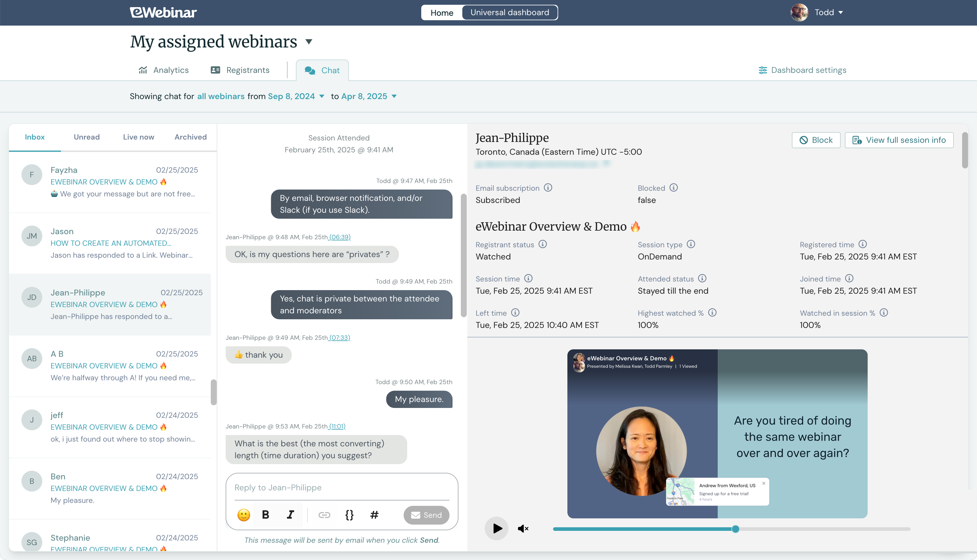
Task: Click the hashtag icon in reply toolbar
Action: pyautogui.click(x=374, y=515)
